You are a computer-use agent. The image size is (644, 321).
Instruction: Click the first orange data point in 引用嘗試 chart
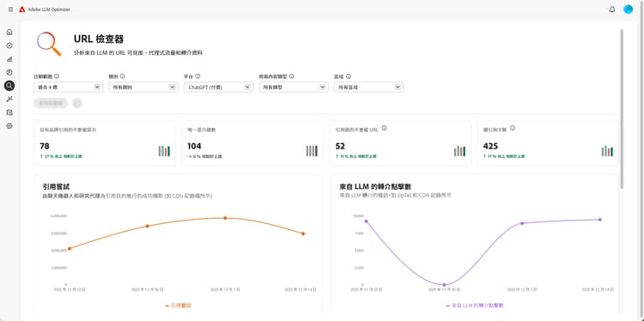point(69,248)
